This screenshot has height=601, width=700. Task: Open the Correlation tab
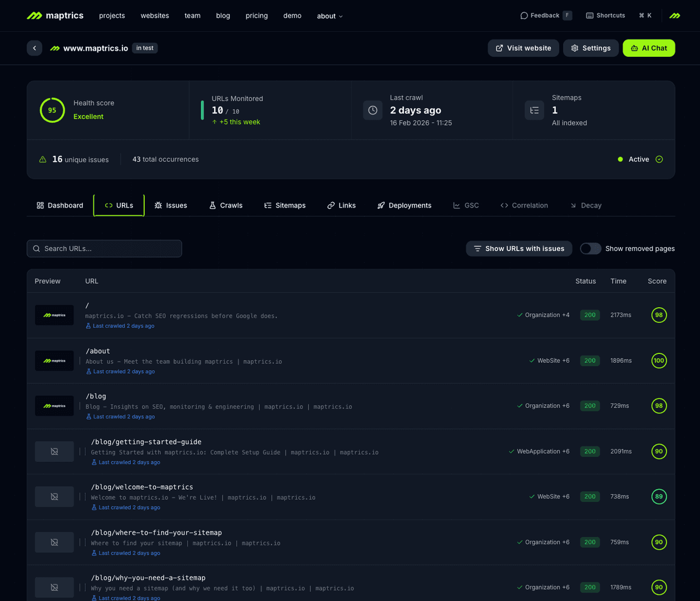tap(524, 205)
